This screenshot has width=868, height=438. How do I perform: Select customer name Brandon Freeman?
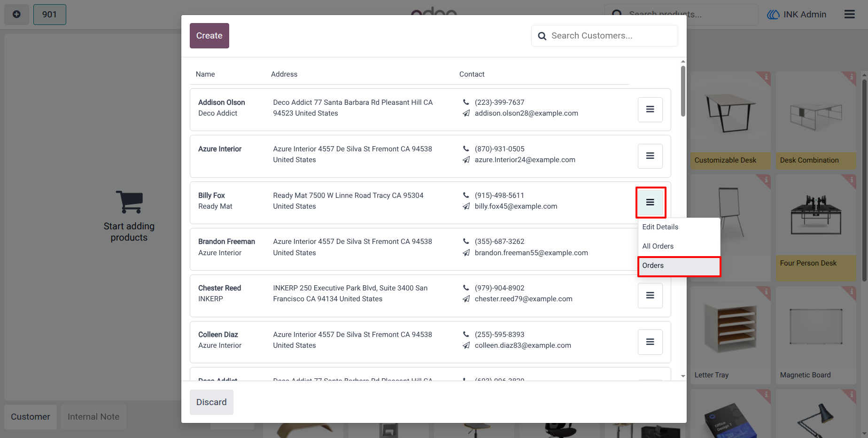coord(226,242)
